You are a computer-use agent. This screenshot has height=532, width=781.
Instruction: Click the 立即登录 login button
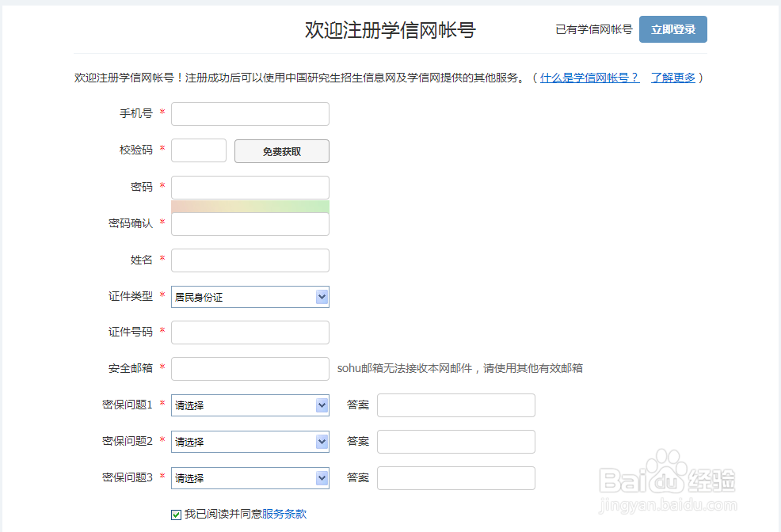point(672,29)
